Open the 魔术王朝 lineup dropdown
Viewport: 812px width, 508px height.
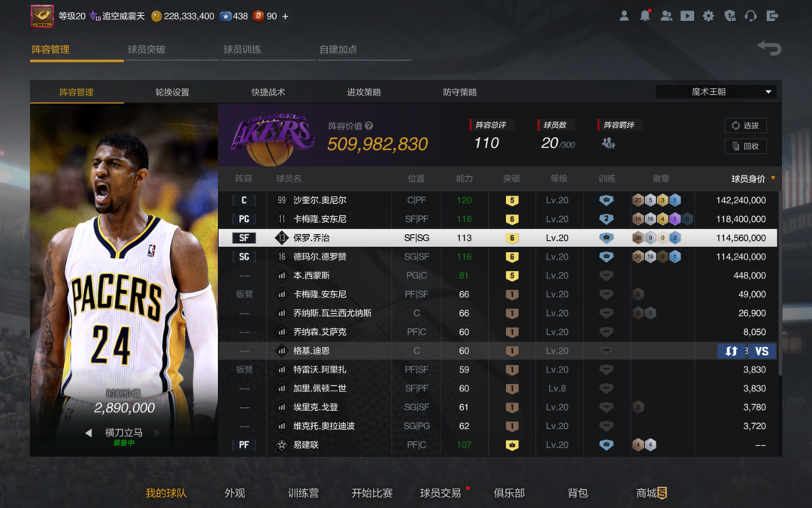click(x=715, y=92)
